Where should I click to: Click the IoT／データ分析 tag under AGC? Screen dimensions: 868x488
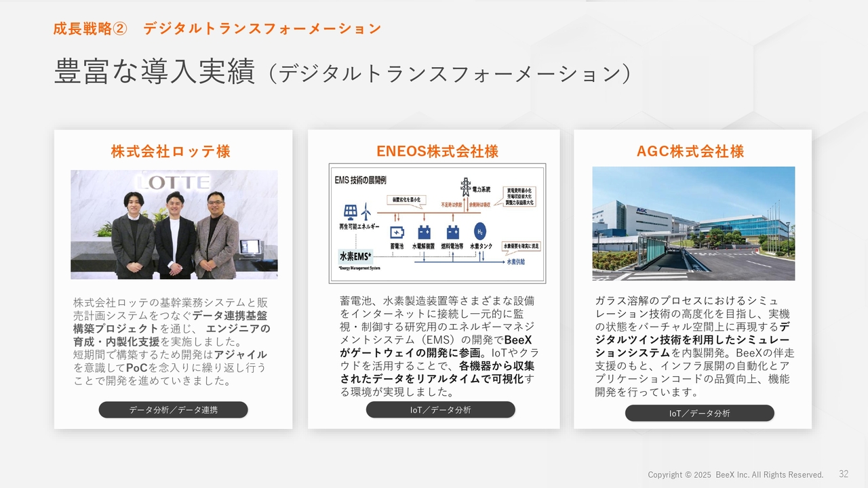click(x=700, y=413)
